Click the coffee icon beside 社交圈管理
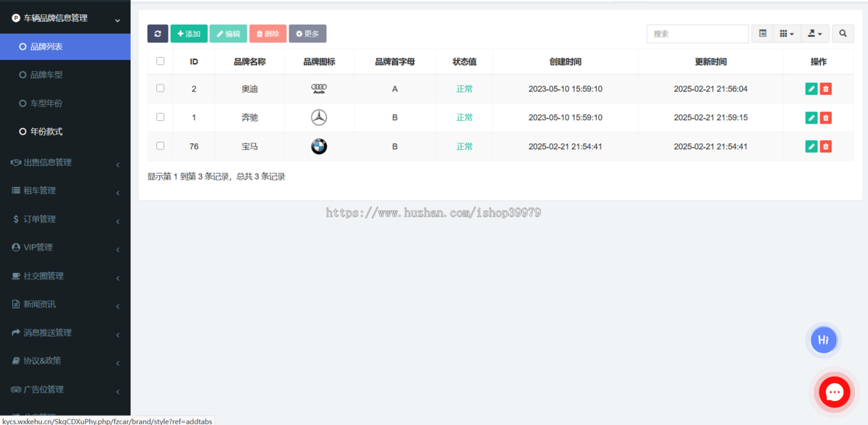 pos(16,276)
